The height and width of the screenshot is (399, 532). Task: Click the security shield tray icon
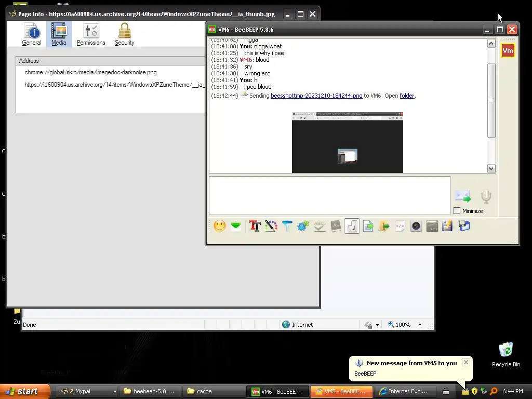[x=474, y=391]
